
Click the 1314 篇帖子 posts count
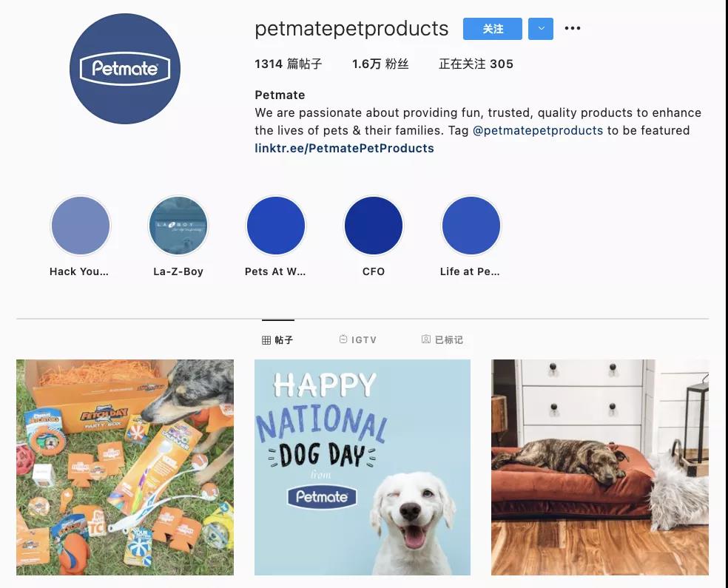tap(288, 64)
